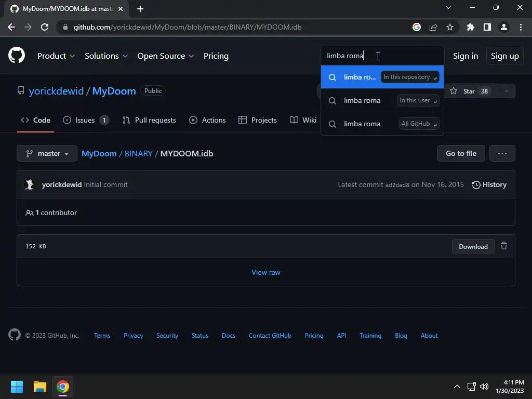Select search suggestion In this user
532x399 pixels.
382,100
